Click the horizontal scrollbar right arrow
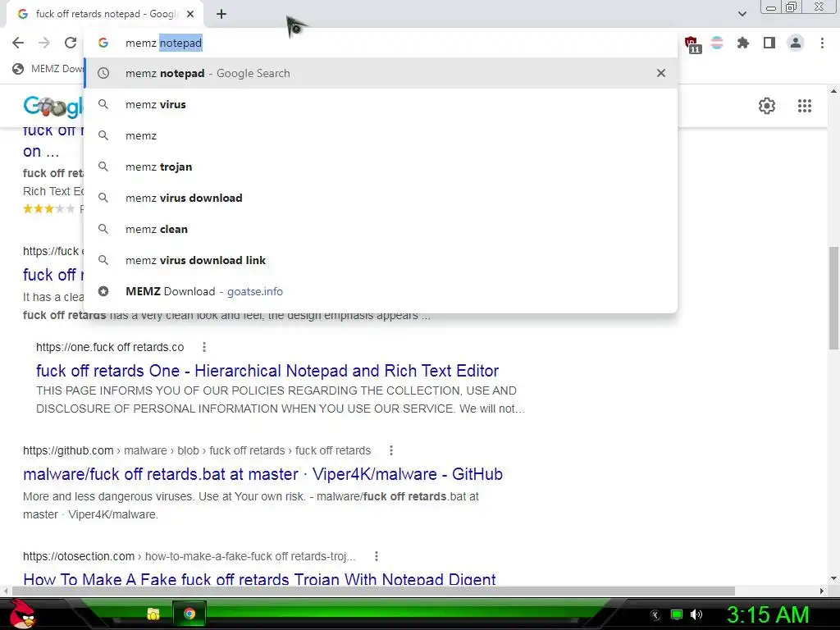 [822, 591]
